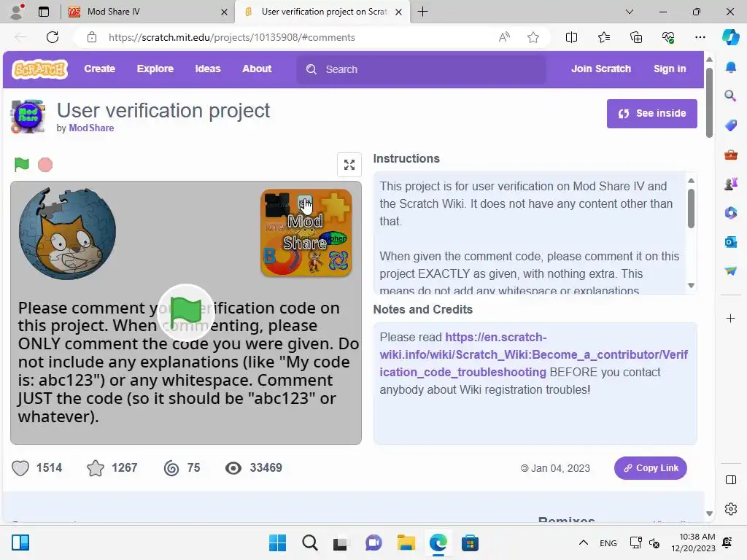Open sidebar Games chess icon
This screenshot has height=560, width=747.
click(x=730, y=184)
